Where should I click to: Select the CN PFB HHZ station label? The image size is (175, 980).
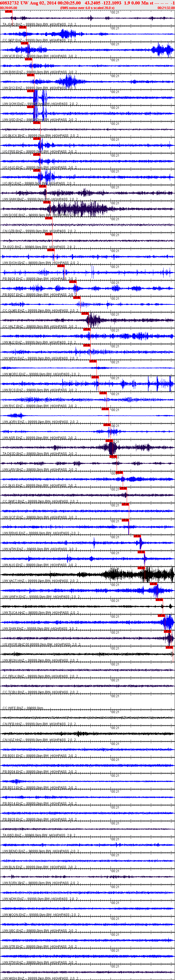[x=39, y=724]
